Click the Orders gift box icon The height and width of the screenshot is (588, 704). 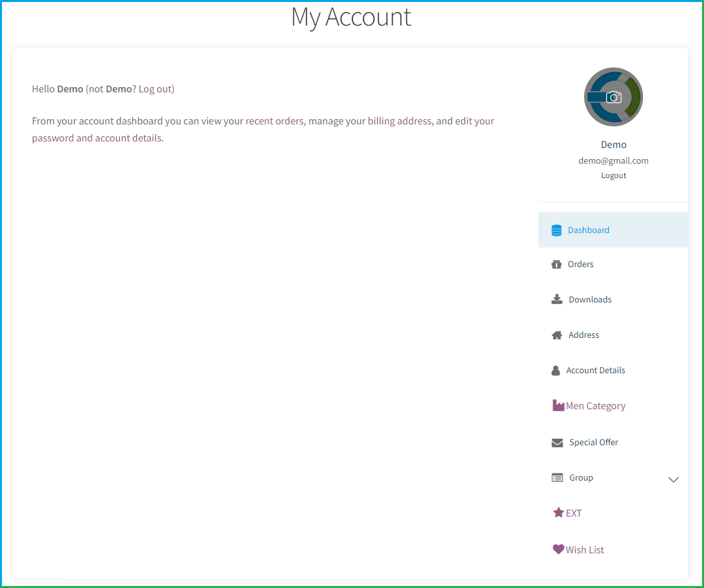tap(556, 263)
